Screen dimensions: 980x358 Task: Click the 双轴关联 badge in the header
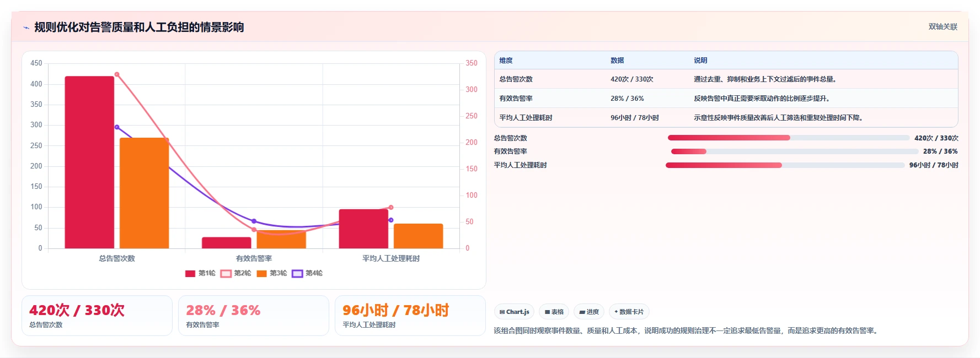(942, 27)
